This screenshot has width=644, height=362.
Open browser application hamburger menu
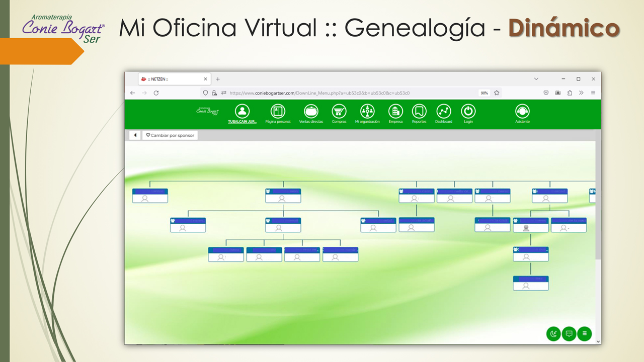[x=593, y=93]
